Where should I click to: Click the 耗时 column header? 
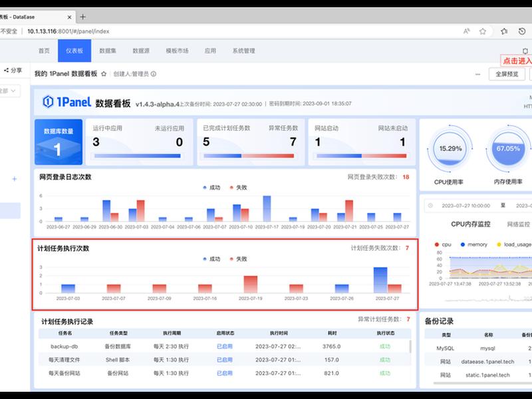332,333
